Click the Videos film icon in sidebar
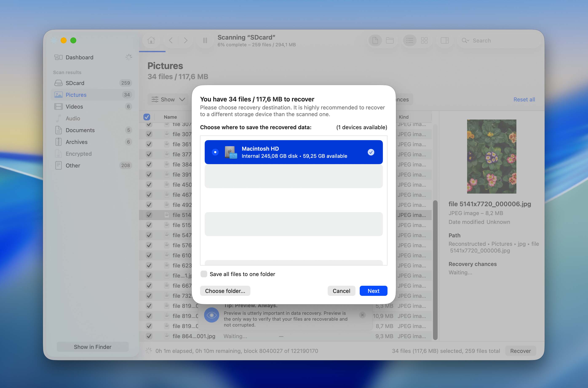This screenshot has width=588, height=388. [59, 107]
